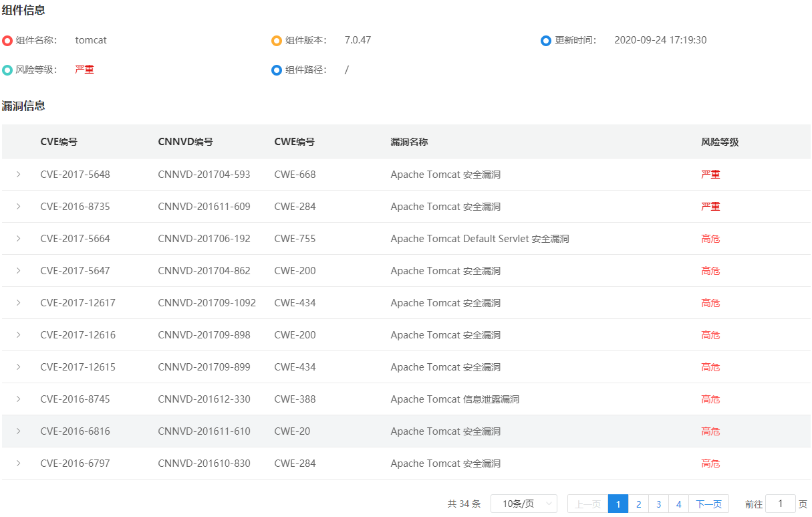
Task: Click the 上一页 previous page button
Action: (587, 504)
